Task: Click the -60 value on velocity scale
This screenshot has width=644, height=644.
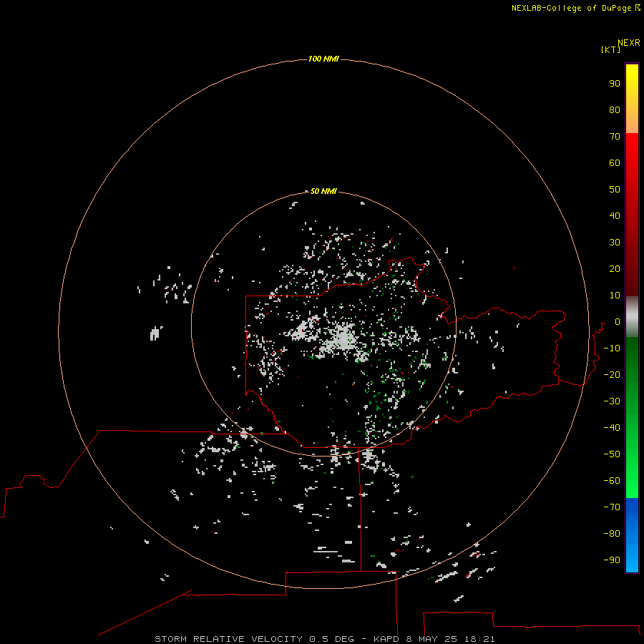Action: click(612, 481)
